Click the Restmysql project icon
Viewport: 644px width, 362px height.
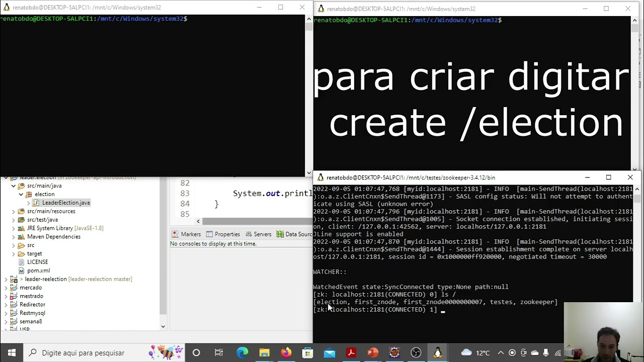pyautogui.click(x=14, y=313)
